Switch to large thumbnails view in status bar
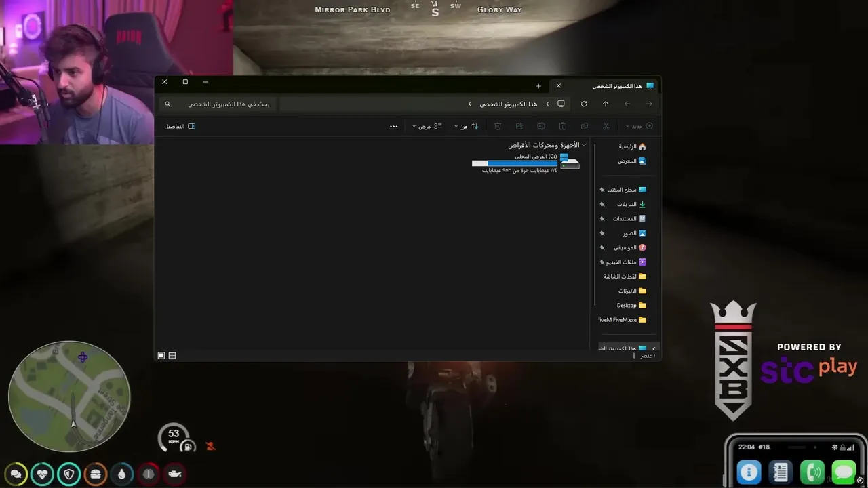Screen dimensions: 868x488 [x=161, y=355]
